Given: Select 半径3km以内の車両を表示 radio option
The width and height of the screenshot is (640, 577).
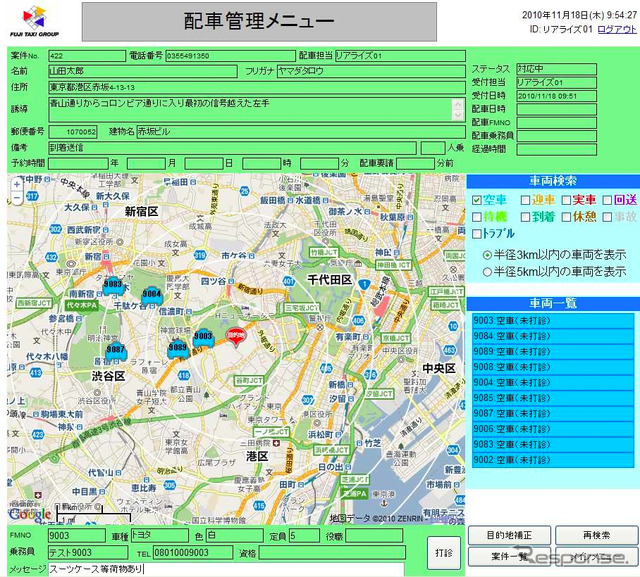Looking at the screenshot, I should coord(487,255).
